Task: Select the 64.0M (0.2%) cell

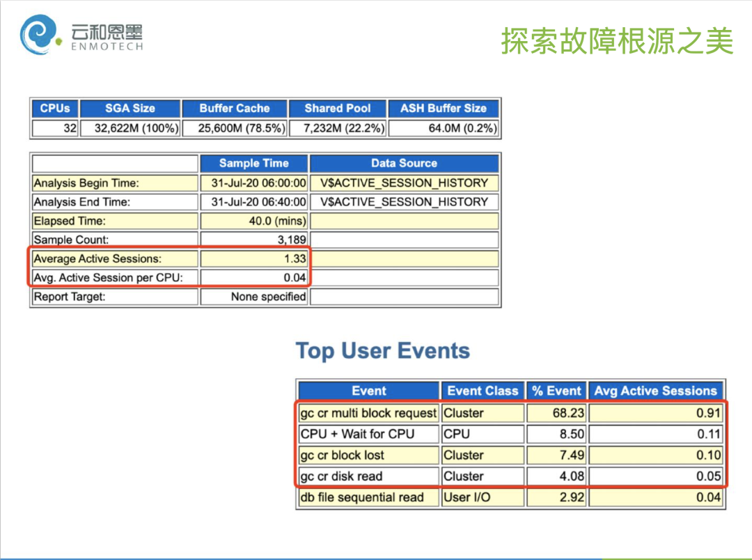Action: click(444, 128)
